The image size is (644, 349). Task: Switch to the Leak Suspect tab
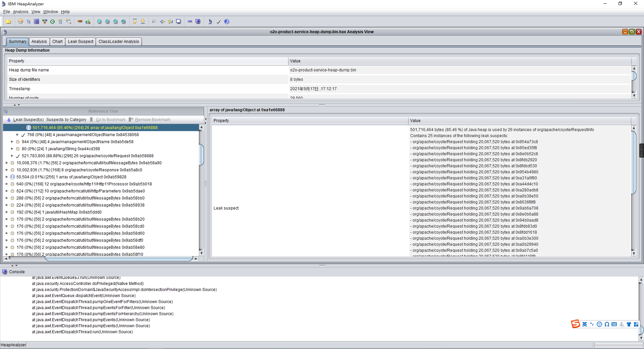(80, 42)
